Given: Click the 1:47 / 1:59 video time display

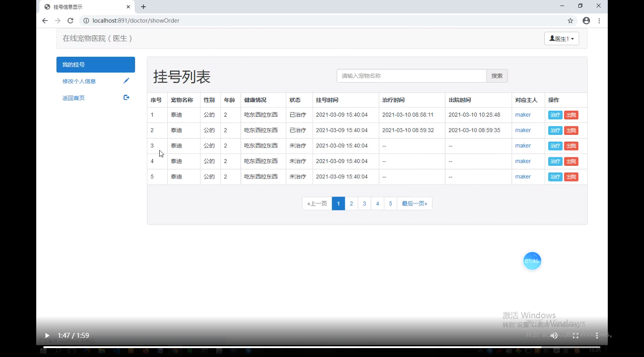Looking at the screenshot, I should (x=73, y=336).
